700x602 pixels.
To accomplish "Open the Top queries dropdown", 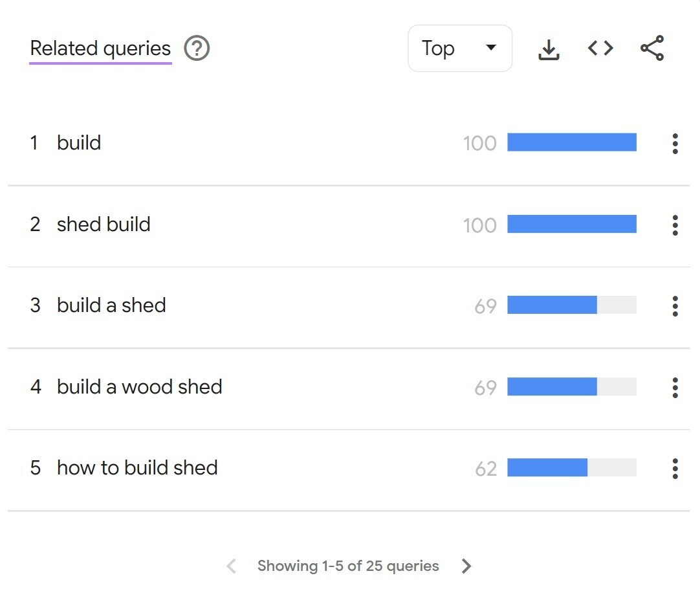I will coord(459,48).
